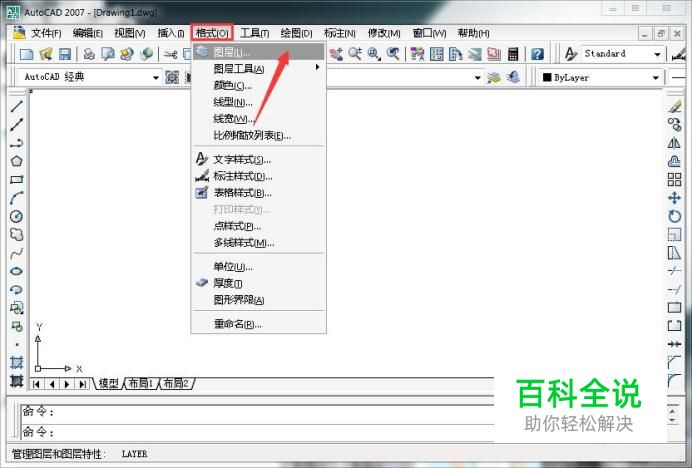The image size is (692, 468).
Task: Choose 表格样式 menu item
Action: coord(259,193)
